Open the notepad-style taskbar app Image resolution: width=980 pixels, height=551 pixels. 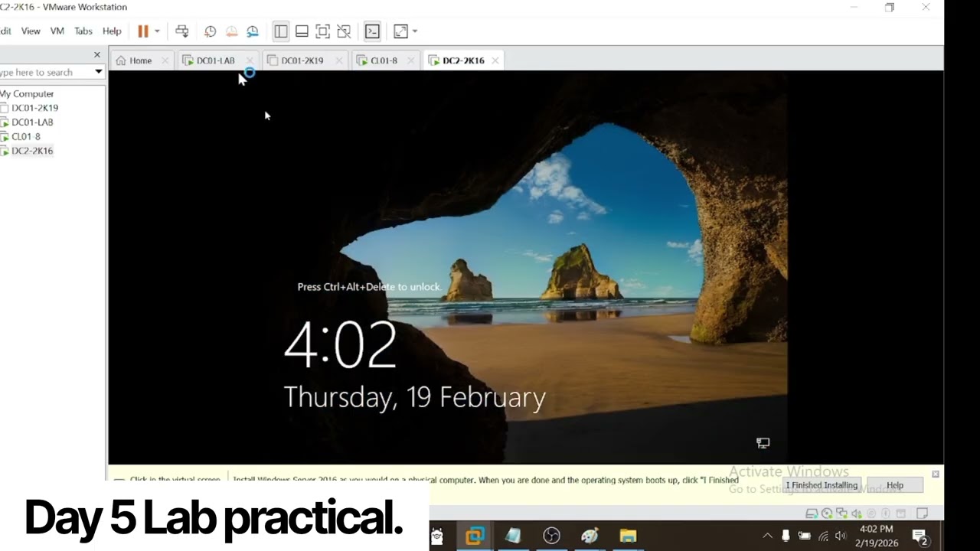513,536
